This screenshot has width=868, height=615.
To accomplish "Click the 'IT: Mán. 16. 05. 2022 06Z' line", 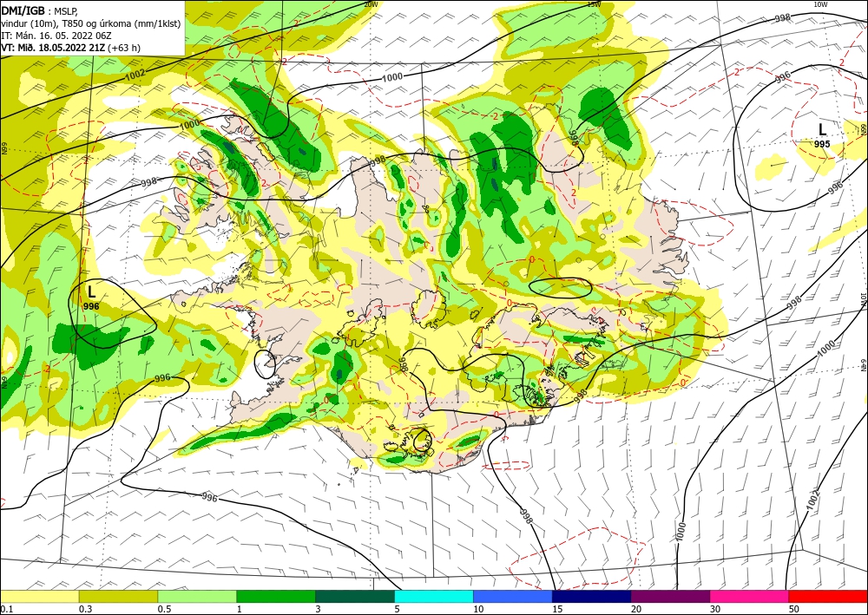I will coord(56,36).
